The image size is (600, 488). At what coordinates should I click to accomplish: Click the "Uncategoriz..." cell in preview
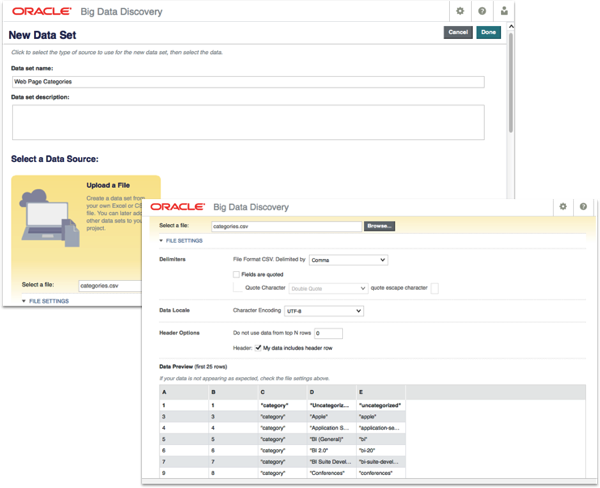pyautogui.click(x=331, y=405)
